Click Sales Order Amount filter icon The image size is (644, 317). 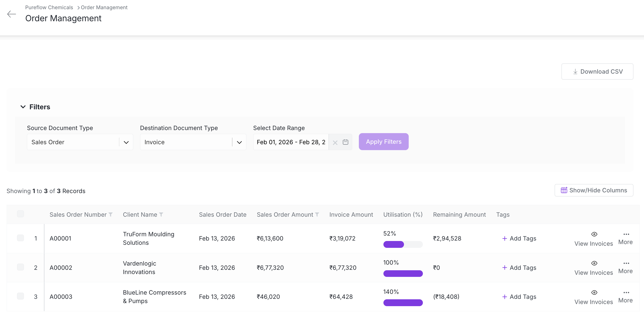click(x=317, y=215)
